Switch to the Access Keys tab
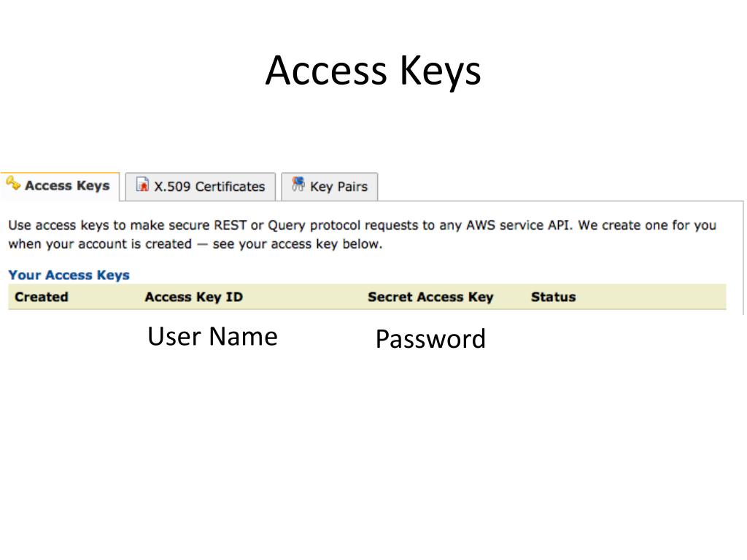Image resolution: width=747 pixels, height=560 pixels. 60,186
